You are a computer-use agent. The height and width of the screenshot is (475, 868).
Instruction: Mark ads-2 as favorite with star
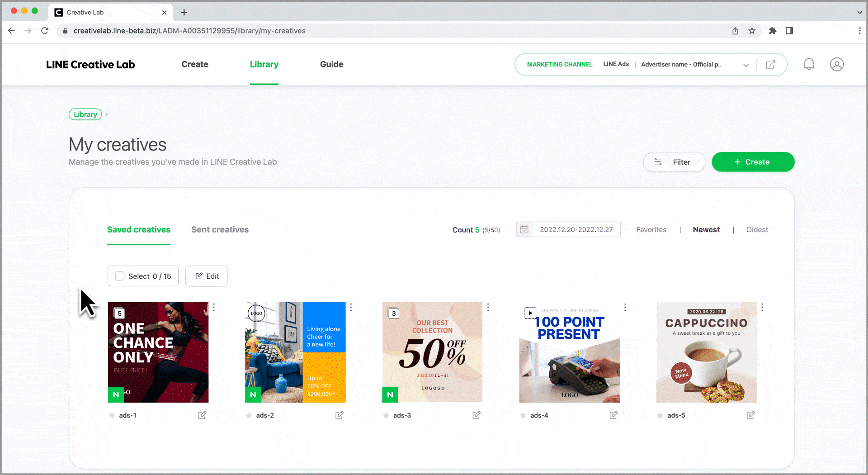(x=249, y=415)
